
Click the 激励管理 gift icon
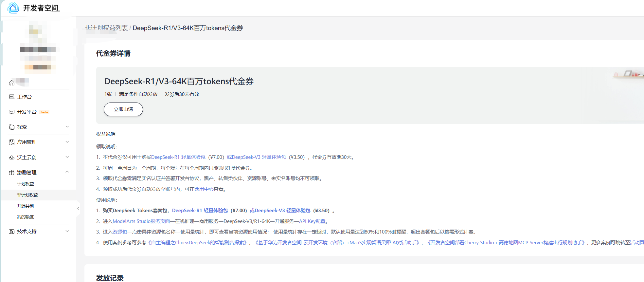11,173
